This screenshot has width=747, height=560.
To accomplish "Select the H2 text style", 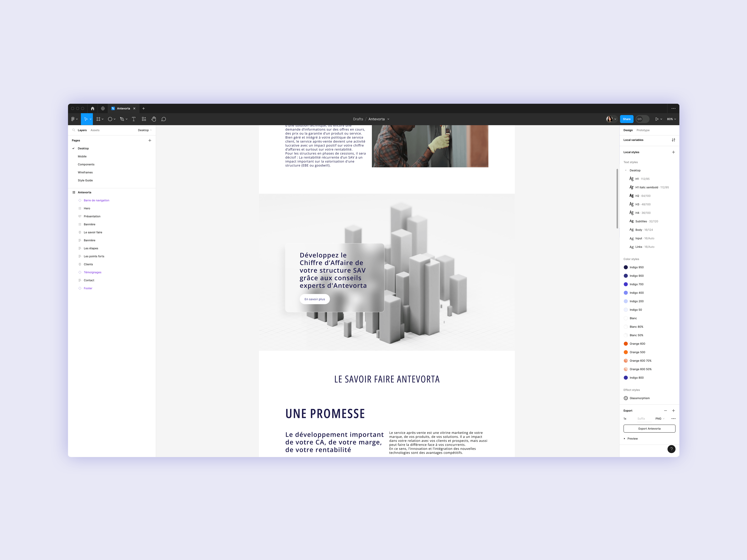I will 640,196.
